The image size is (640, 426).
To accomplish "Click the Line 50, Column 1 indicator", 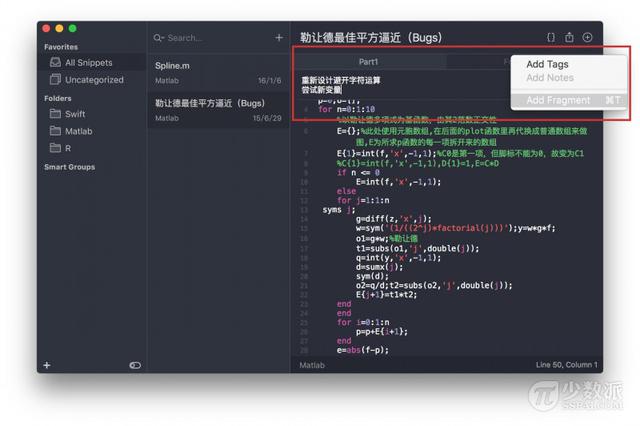I will point(566,365).
